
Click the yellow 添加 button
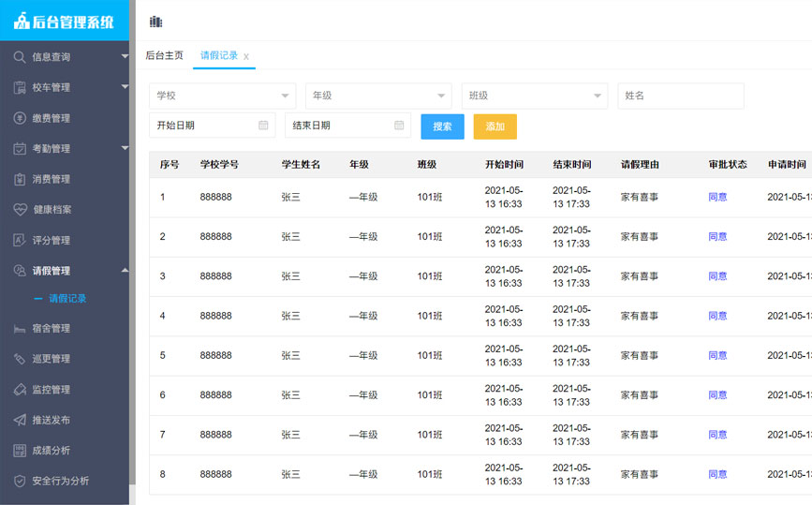coord(495,126)
